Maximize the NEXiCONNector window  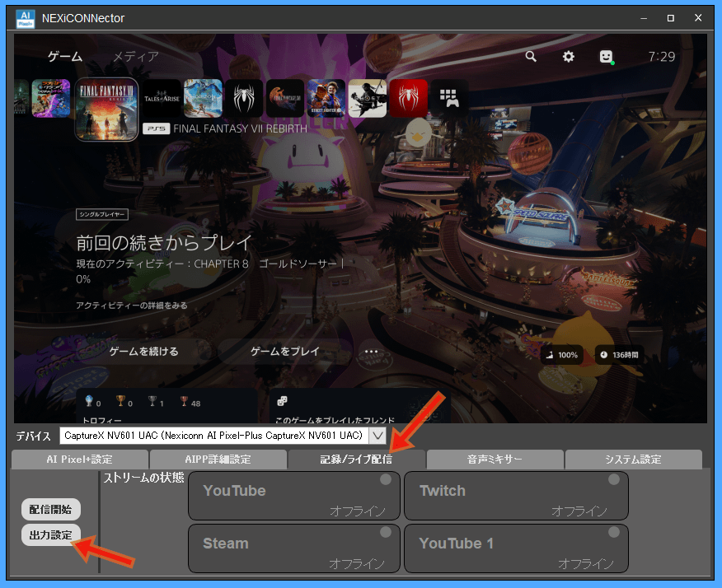pos(671,18)
